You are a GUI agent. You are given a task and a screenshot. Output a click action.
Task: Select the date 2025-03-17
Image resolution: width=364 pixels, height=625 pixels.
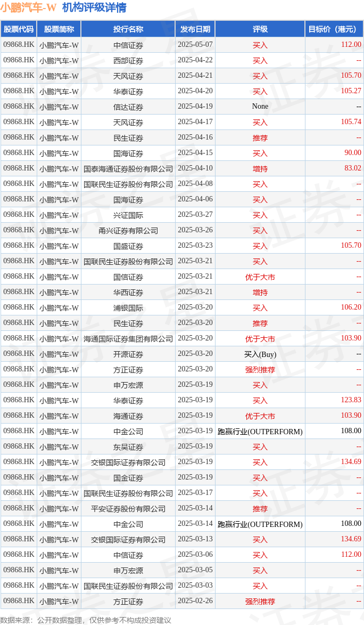pos(195,493)
